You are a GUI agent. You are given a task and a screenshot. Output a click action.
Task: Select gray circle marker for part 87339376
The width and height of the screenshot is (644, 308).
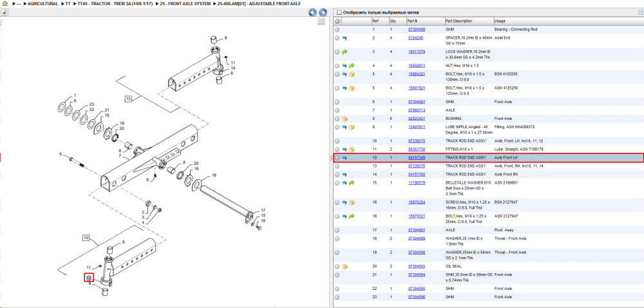[337, 166]
